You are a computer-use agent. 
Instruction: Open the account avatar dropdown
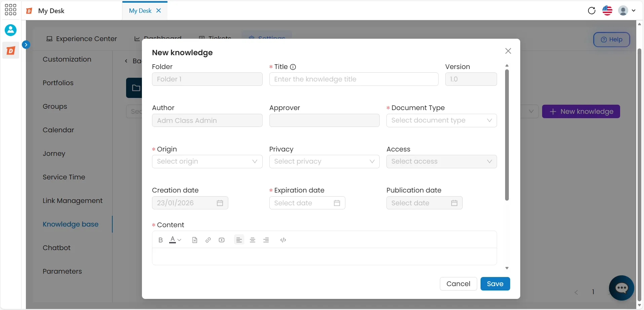coord(627,10)
